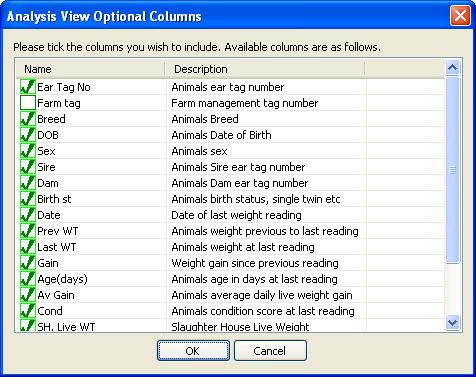The width and height of the screenshot is (476, 377).
Task: Click the scroll up arrow
Action: click(453, 68)
